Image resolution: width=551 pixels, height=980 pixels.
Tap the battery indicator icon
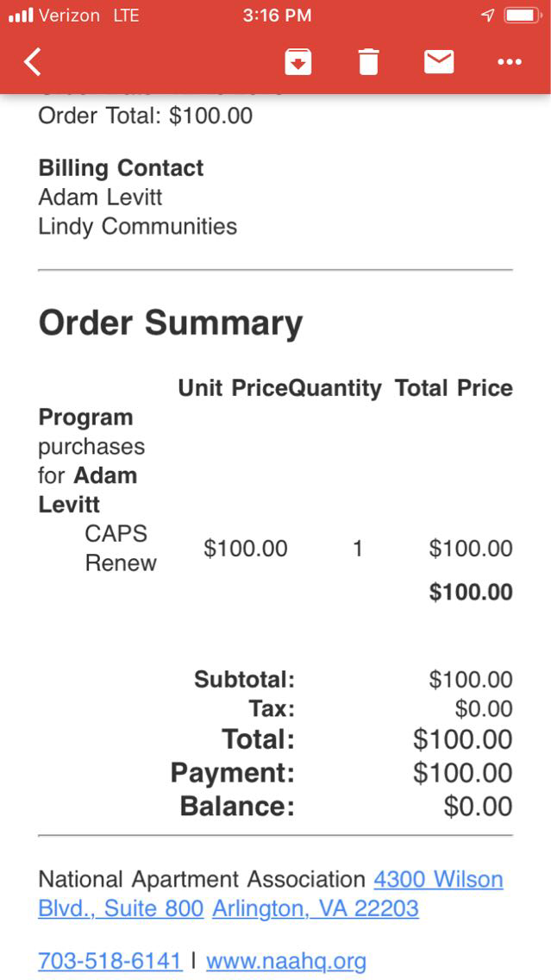point(523,16)
